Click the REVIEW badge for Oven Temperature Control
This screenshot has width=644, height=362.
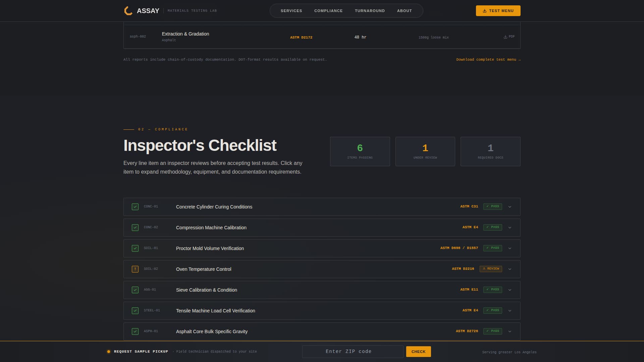tap(491, 268)
